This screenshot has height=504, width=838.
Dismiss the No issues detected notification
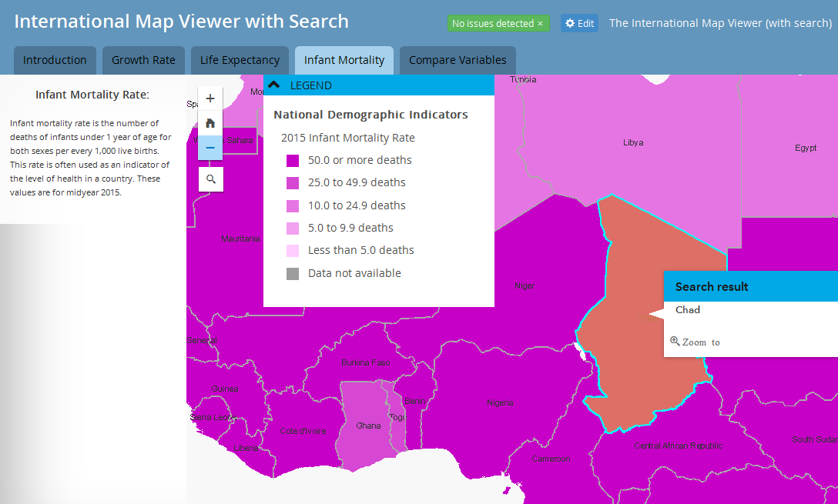tap(541, 23)
